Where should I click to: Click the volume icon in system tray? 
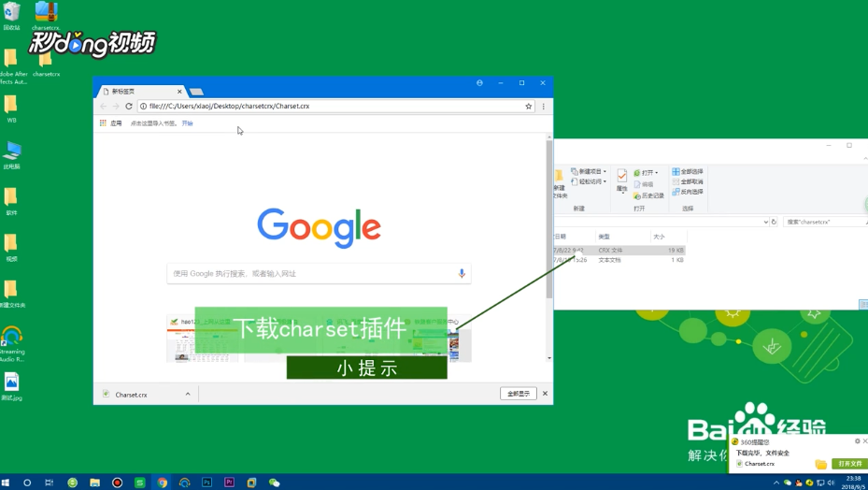pos(831,483)
